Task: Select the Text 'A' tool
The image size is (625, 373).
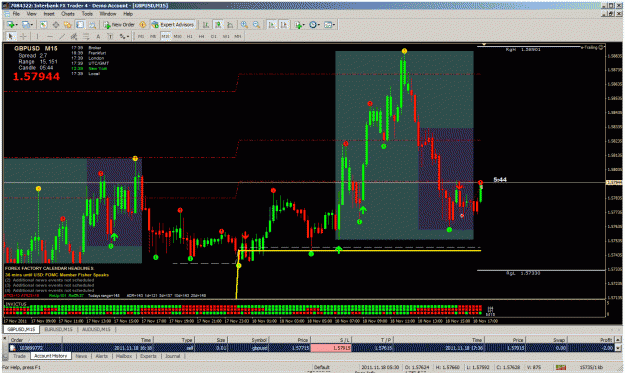Action: (98, 36)
